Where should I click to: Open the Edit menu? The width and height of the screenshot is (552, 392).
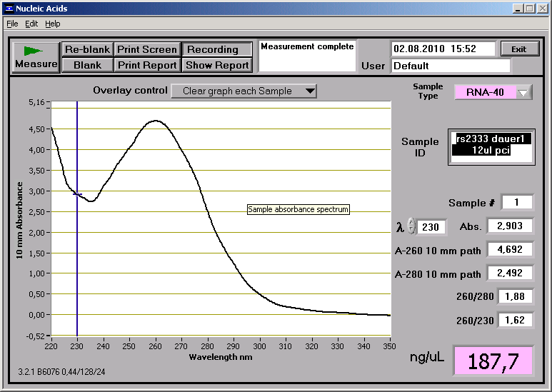pos(31,24)
